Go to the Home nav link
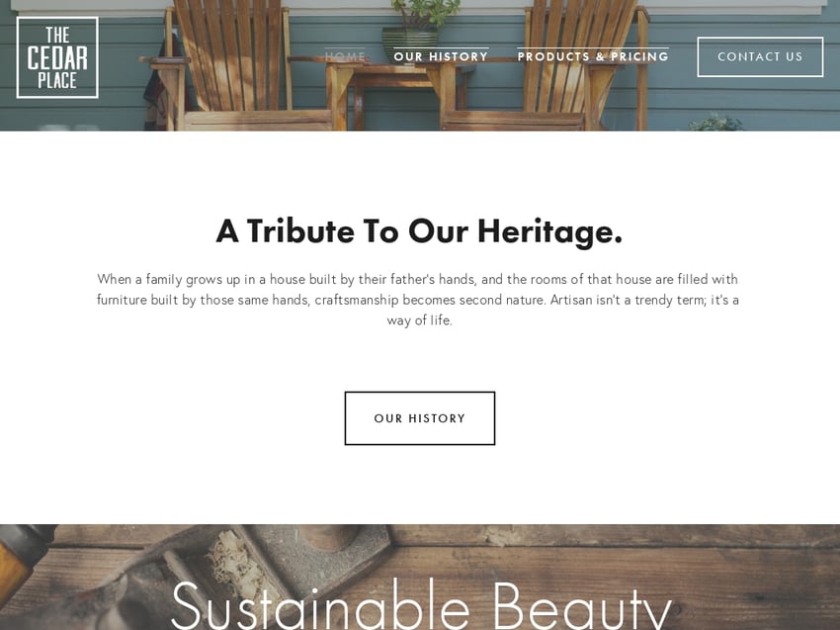This screenshot has height=630, width=840. click(x=345, y=56)
